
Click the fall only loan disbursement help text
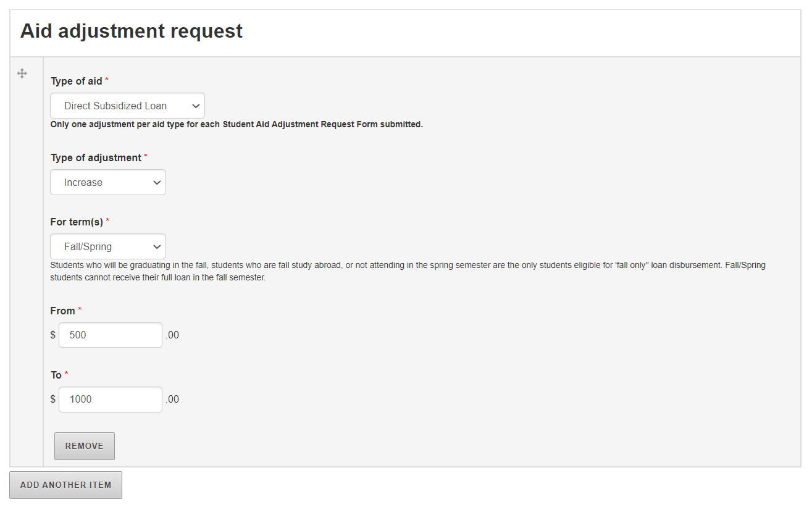click(408, 271)
